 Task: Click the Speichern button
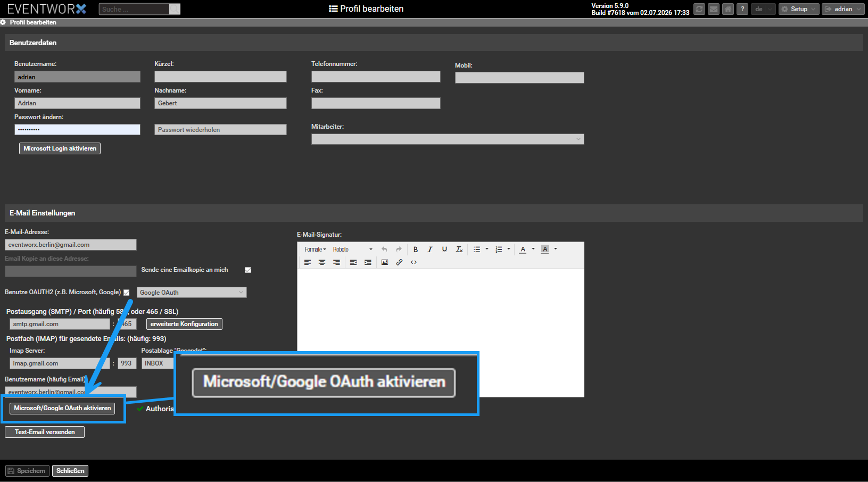pyautogui.click(x=27, y=471)
